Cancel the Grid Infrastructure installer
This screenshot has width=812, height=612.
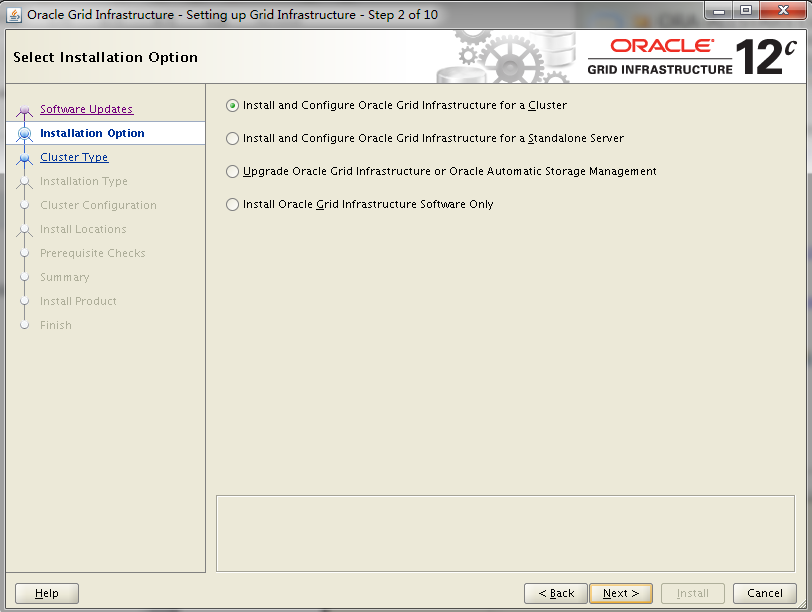[x=765, y=593]
